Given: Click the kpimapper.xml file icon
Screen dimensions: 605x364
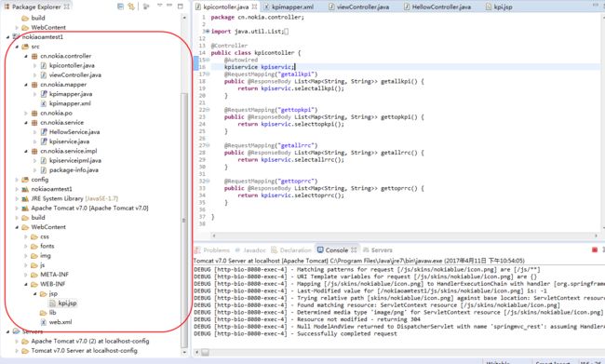Looking at the screenshot, I should click(x=44, y=103).
